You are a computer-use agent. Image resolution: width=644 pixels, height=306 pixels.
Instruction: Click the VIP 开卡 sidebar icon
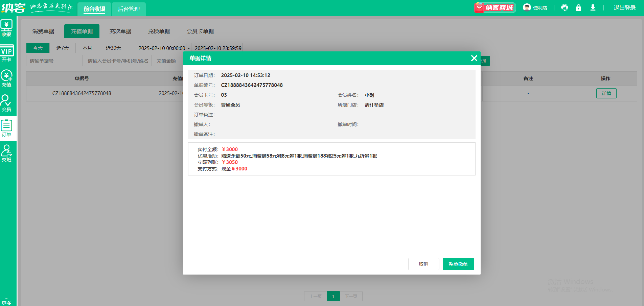click(6, 53)
